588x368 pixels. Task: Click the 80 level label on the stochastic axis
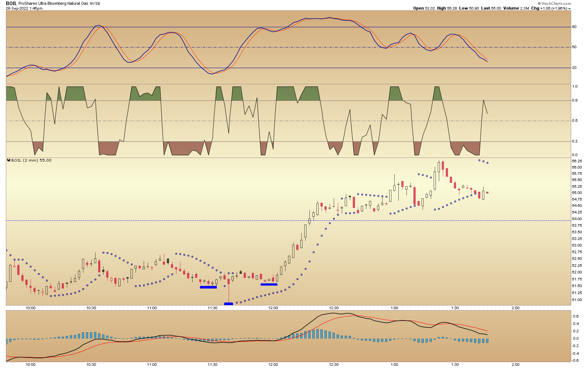click(x=574, y=27)
